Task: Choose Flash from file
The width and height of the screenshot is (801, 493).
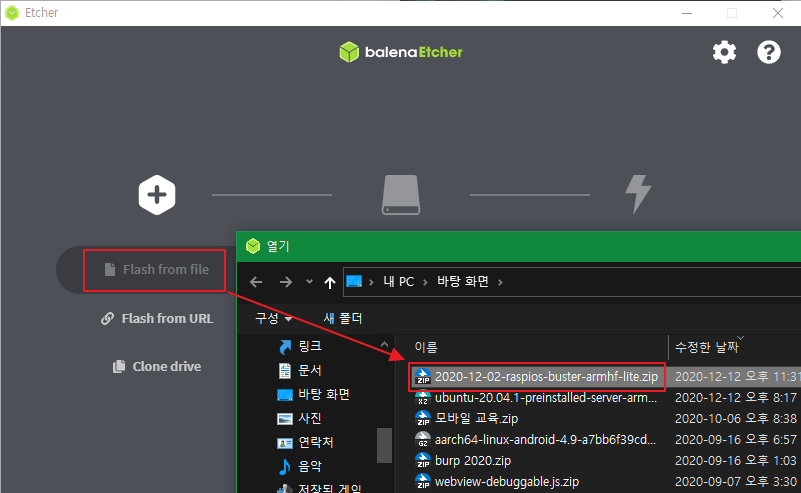Action: click(x=157, y=269)
